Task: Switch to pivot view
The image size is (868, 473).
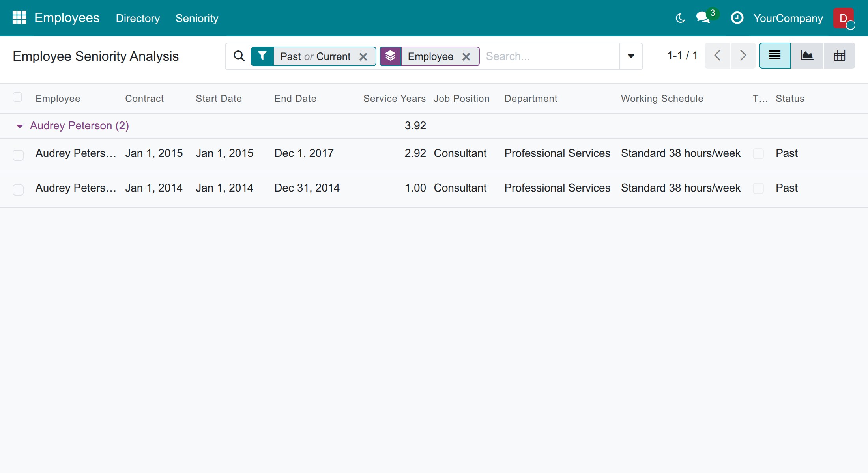Action: 839,56
